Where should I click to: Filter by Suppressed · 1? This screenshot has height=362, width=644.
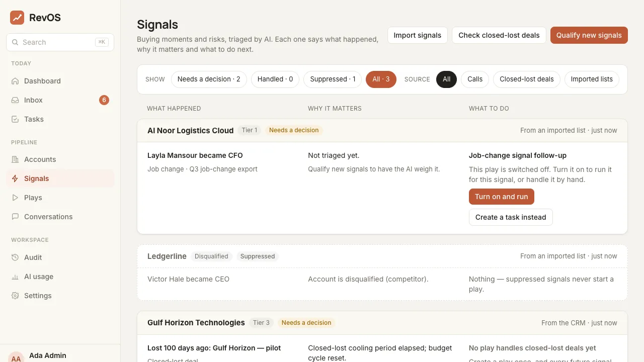(333, 79)
